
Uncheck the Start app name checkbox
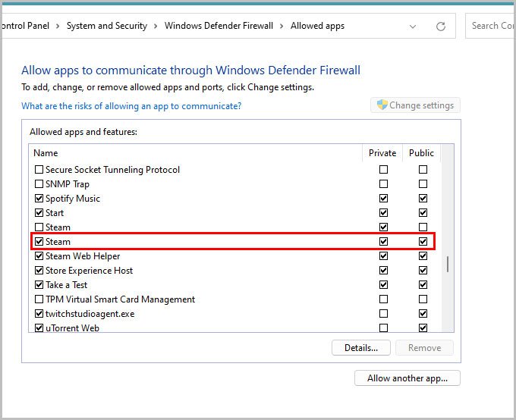[39, 213]
